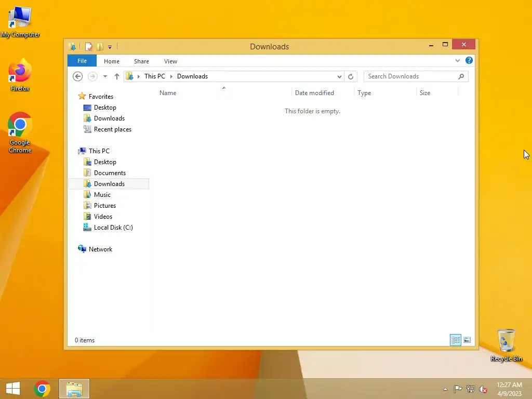Open the Windows Start button

[x=13, y=389]
